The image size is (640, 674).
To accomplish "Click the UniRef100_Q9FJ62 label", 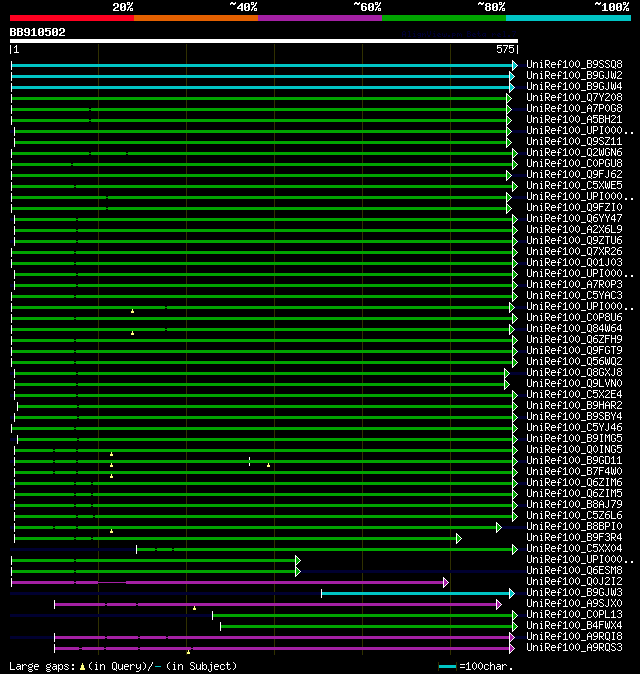I will [x=574, y=175].
